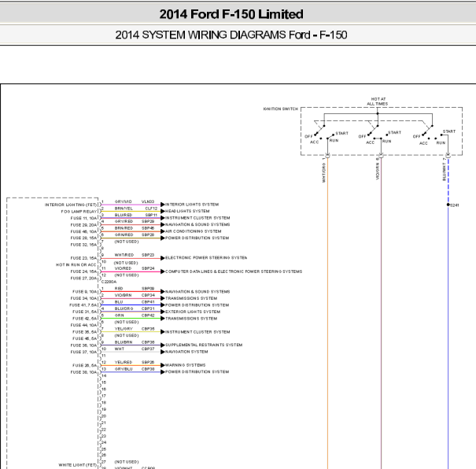Click the 'CLF12' circuit code
This screenshot has height=469, width=476.
151,209
